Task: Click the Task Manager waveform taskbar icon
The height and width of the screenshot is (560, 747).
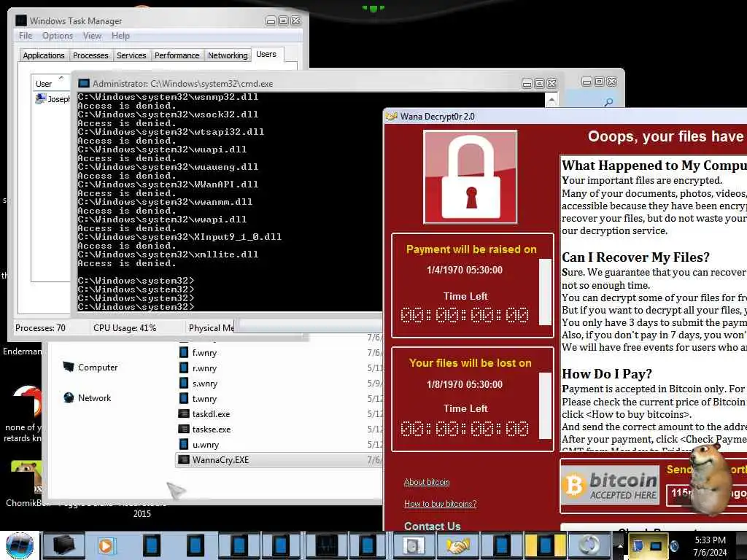Action: 326,545
